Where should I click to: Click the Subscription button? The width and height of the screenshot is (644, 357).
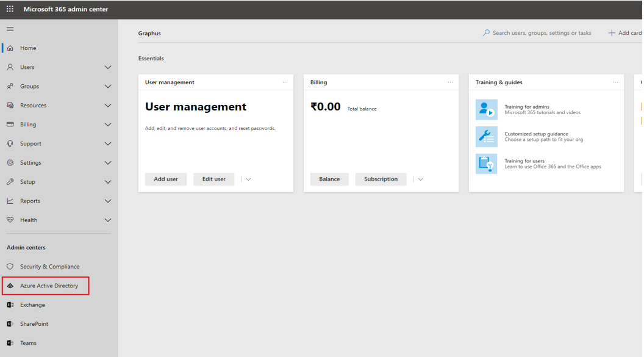pyautogui.click(x=381, y=179)
